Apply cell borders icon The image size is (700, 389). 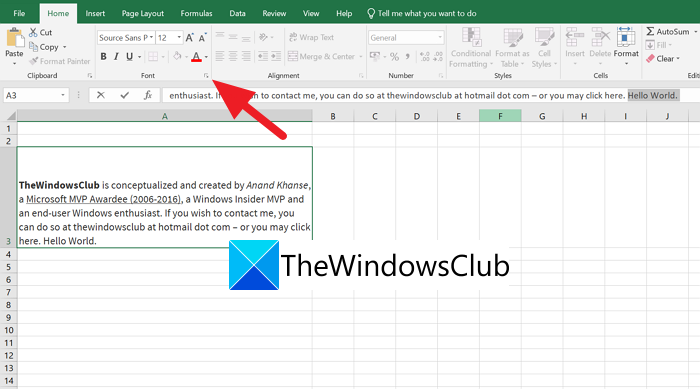[153, 56]
